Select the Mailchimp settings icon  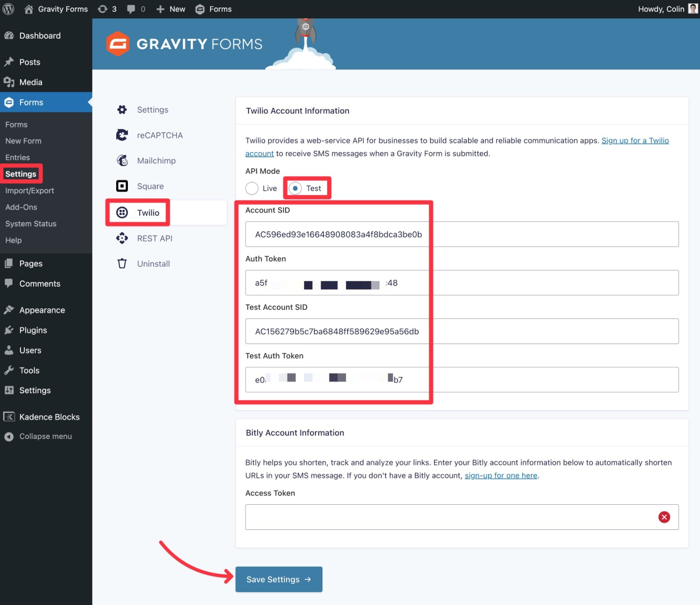122,160
